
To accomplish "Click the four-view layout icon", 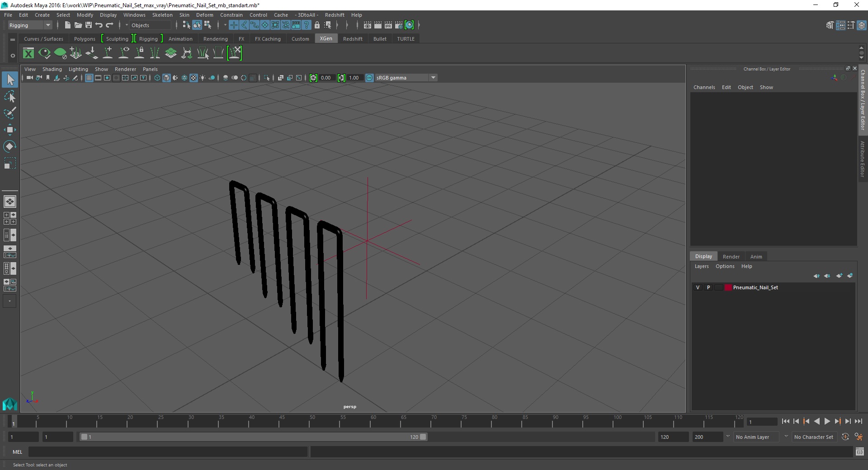I will point(10,218).
